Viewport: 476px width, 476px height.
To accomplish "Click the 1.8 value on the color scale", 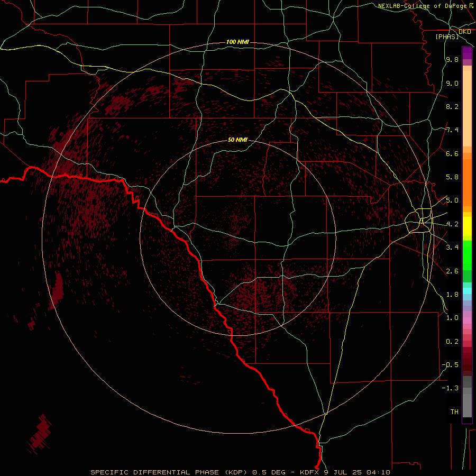I will 452,295.
